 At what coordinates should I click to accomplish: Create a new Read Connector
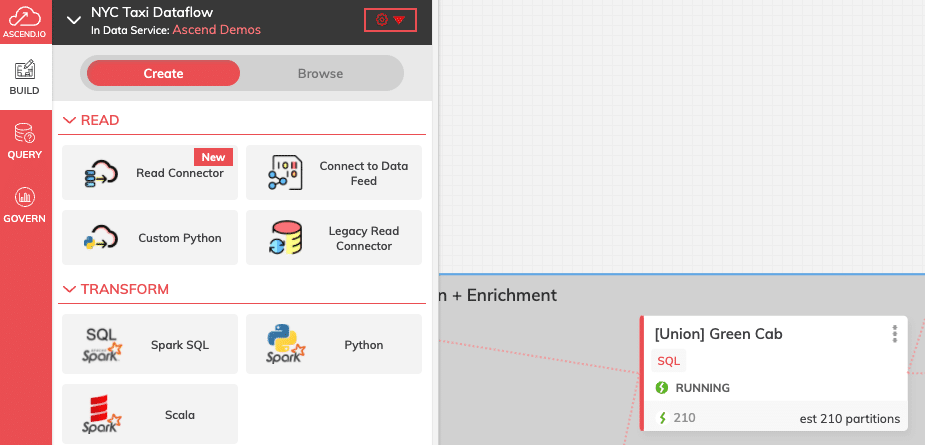coord(150,172)
